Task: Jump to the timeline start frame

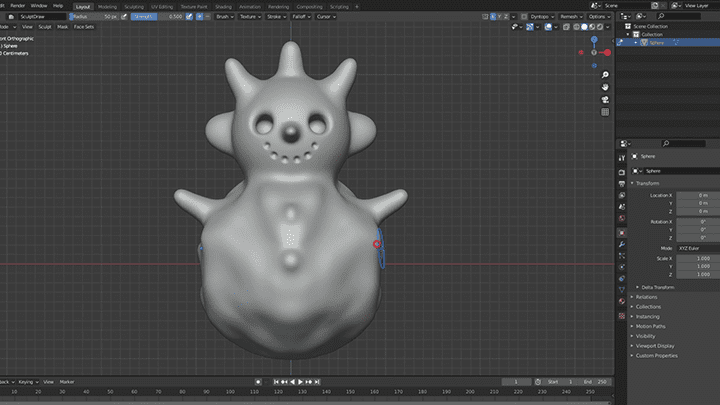Action: (276, 382)
